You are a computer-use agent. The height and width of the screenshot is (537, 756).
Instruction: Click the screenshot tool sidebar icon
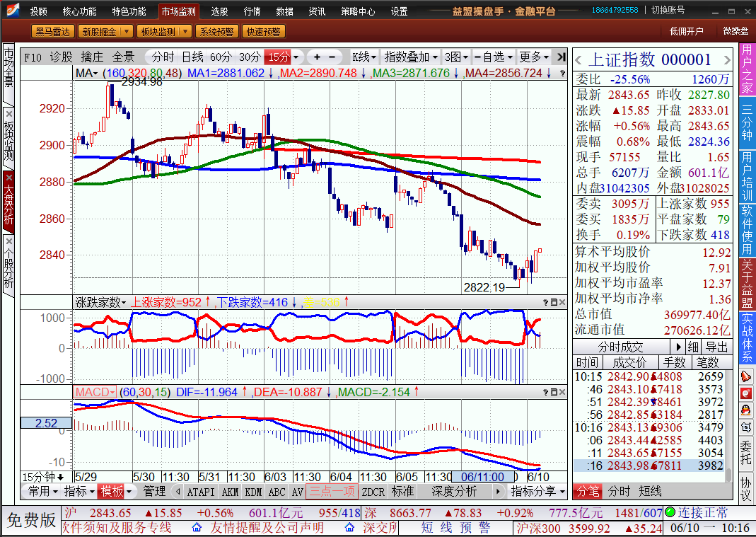tap(746, 427)
